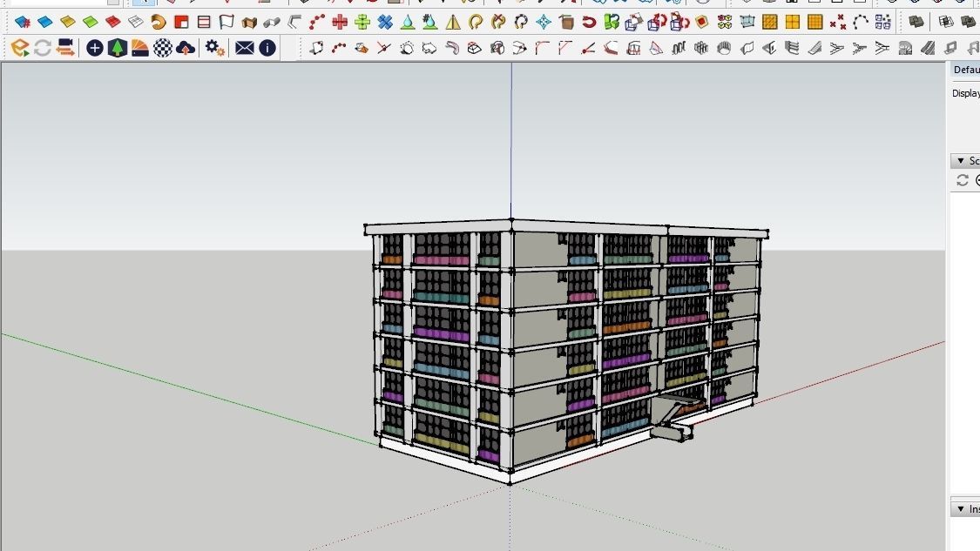The width and height of the screenshot is (980, 551).
Task: Click the cloud upload icon
Action: [x=185, y=48]
